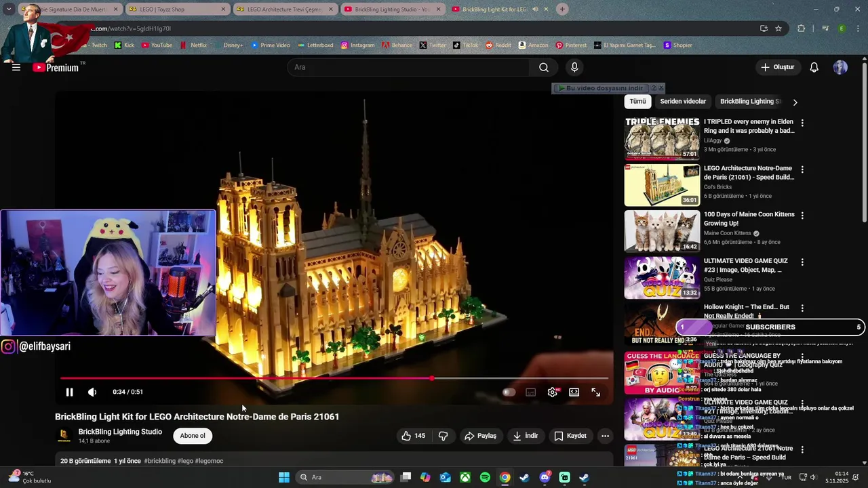This screenshot has height=488, width=868.
Task: Mute the video volume speaker icon
Action: pyautogui.click(x=92, y=392)
